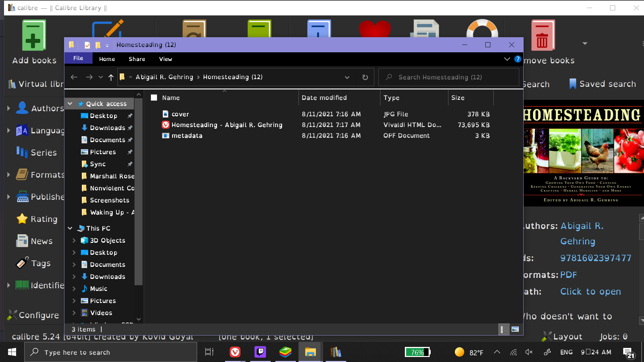Click the PDF format link
The width and height of the screenshot is (644, 362).
pos(569,275)
